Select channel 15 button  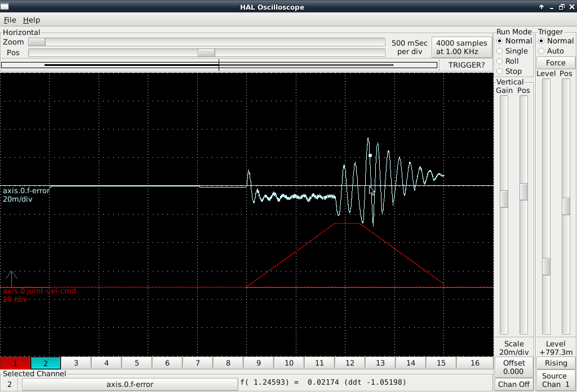[441, 363]
